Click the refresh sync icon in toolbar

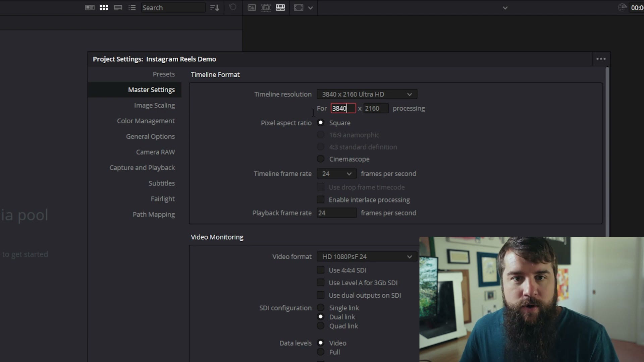tap(233, 7)
